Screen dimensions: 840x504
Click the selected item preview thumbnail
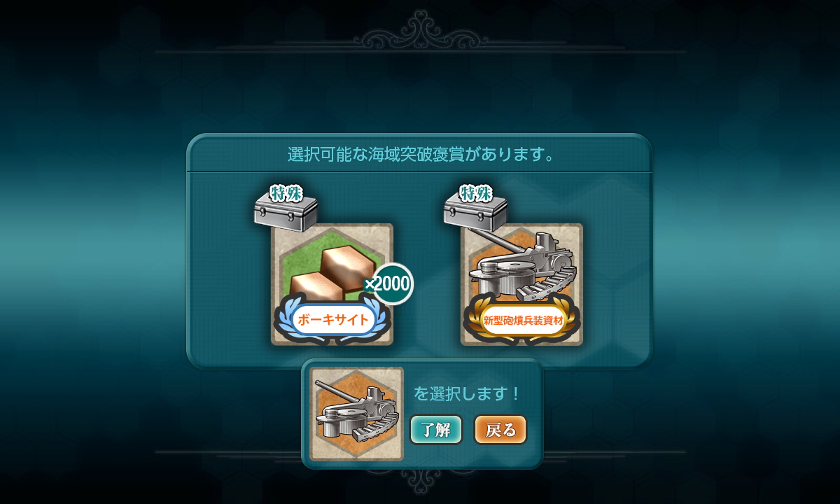click(x=357, y=414)
